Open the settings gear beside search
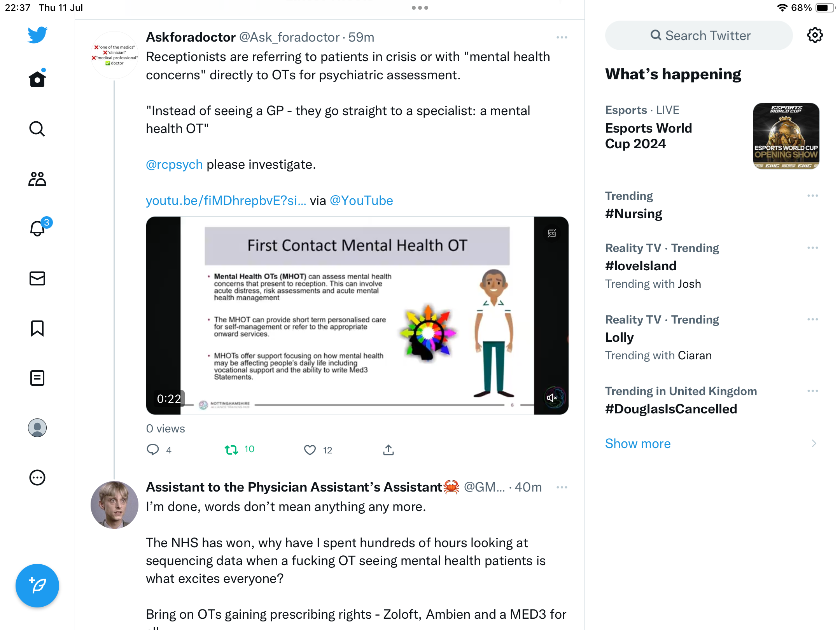 (815, 35)
